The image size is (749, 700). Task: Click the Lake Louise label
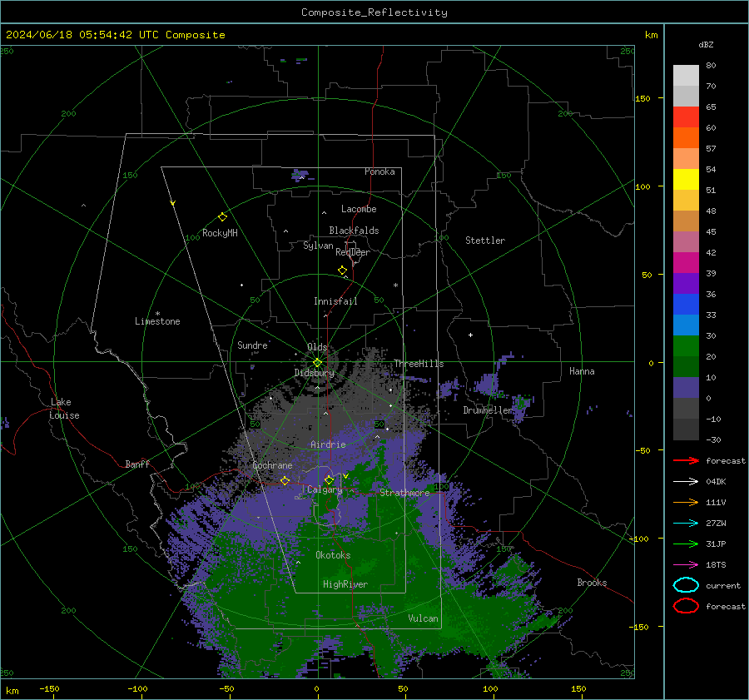(x=64, y=409)
